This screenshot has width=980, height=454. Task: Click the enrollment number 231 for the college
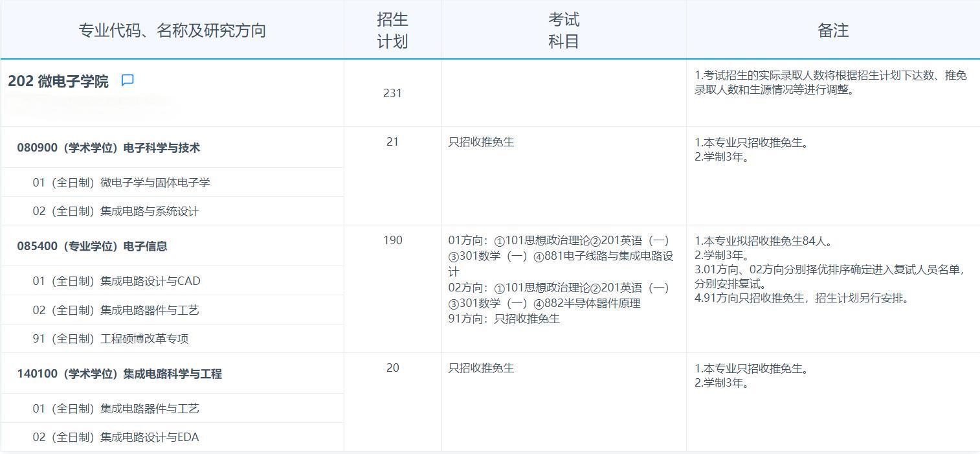coord(392,93)
